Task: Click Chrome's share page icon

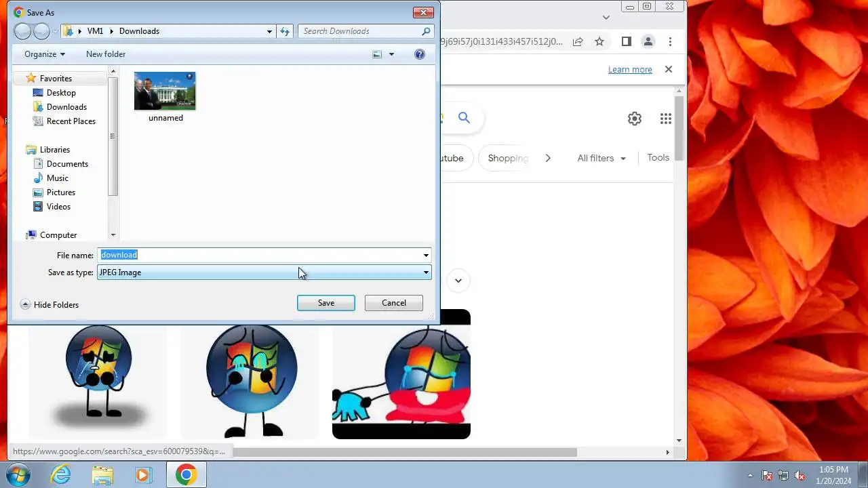Action: 578,41
